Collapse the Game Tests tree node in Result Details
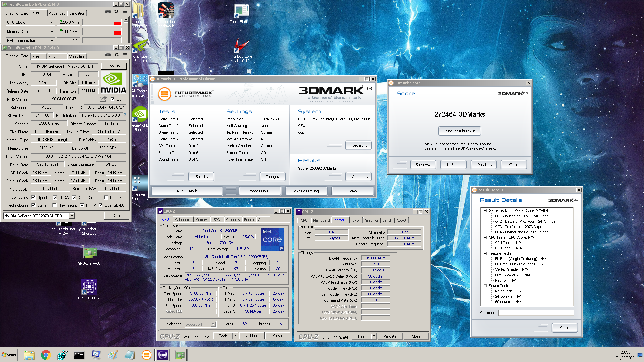The height and width of the screenshot is (362, 644). coord(485,210)
